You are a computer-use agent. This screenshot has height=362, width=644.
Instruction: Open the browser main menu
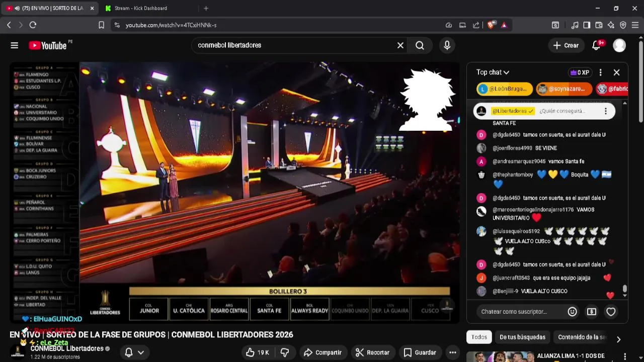635,25
